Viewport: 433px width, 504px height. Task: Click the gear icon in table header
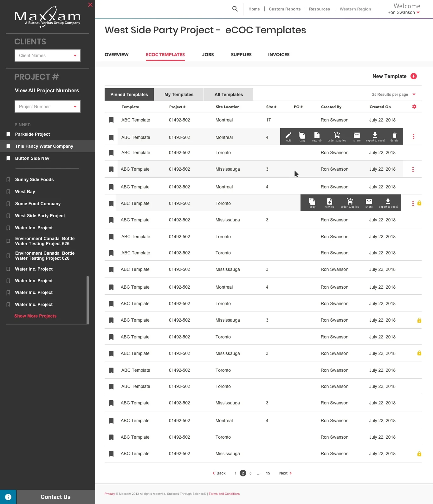[414, 107]
